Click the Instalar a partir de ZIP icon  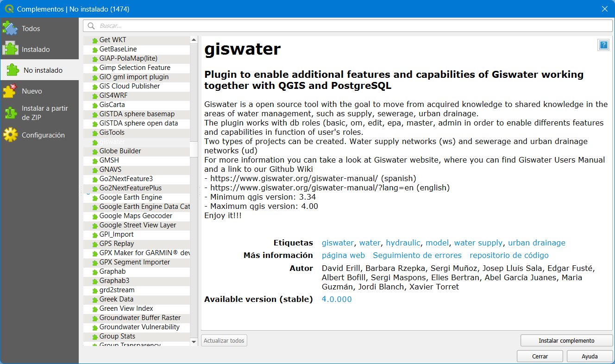pos(10,113)
